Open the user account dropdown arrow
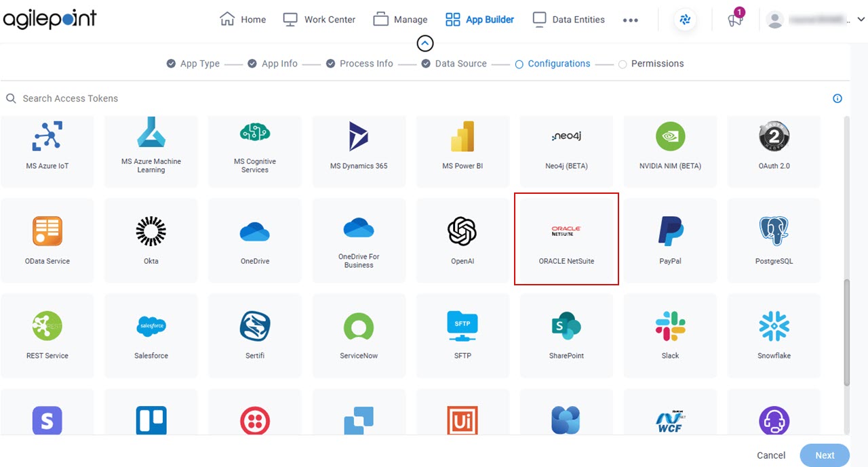This screenshot has height=467, width=868. click(x=861, y=20)
